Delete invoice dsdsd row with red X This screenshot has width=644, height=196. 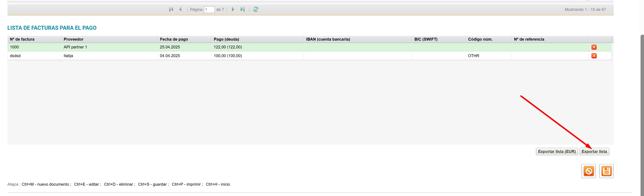pyautogui.click(x=594, y=56)
